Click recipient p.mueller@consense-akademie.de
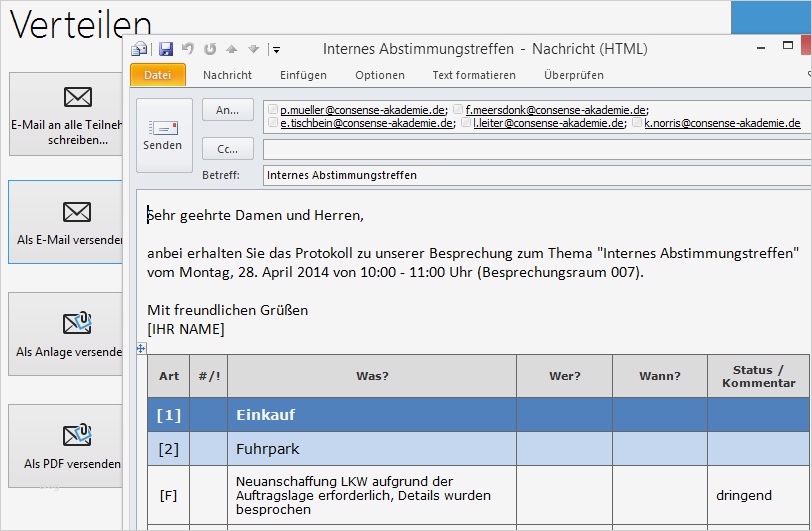This screenshot has height=531, width=812. pyautogui.click(x=362, y=110)
